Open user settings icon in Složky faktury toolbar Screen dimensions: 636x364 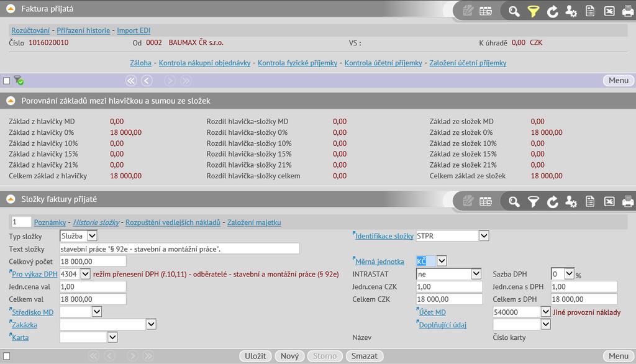[571, 201]
